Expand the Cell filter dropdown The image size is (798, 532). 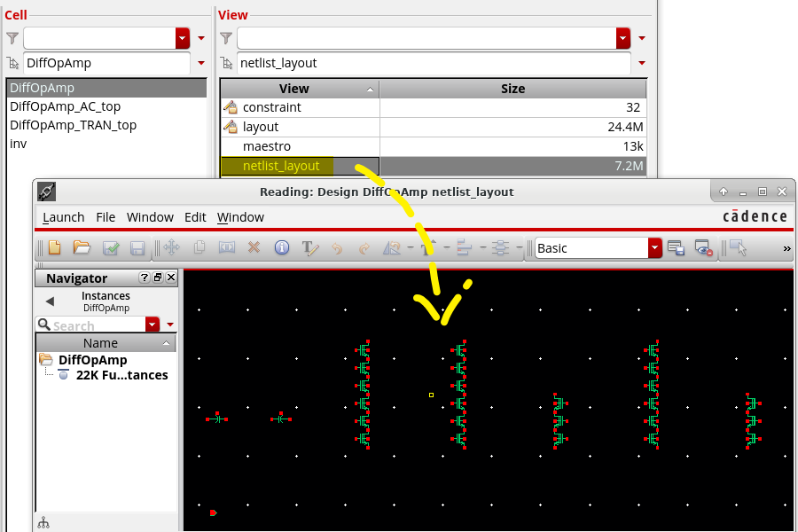(183, 38)
